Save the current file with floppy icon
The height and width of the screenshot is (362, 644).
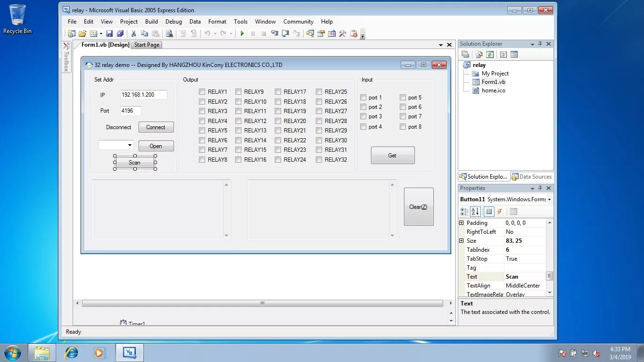click(109, 33)
